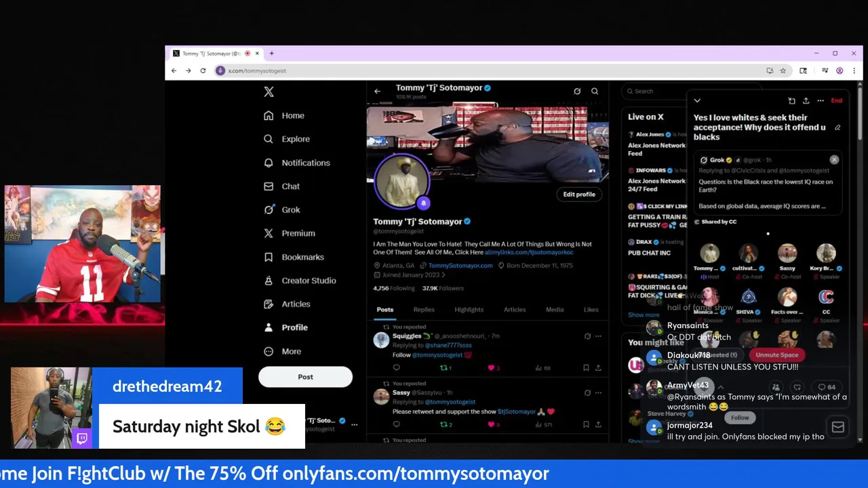Viewport: 868px width, 488px height.
Task: Open account switcher three dots menu
Action: [354, 424]
